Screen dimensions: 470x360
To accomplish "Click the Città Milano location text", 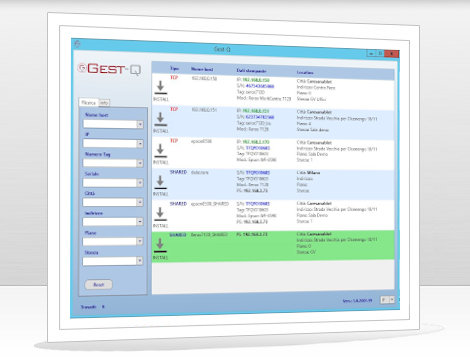I will tap(308, 173).
